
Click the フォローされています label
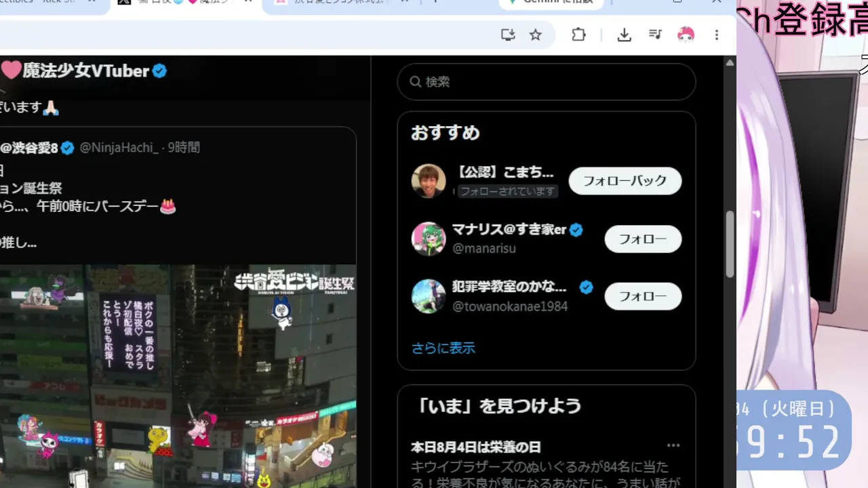click(x=508, y=192)
